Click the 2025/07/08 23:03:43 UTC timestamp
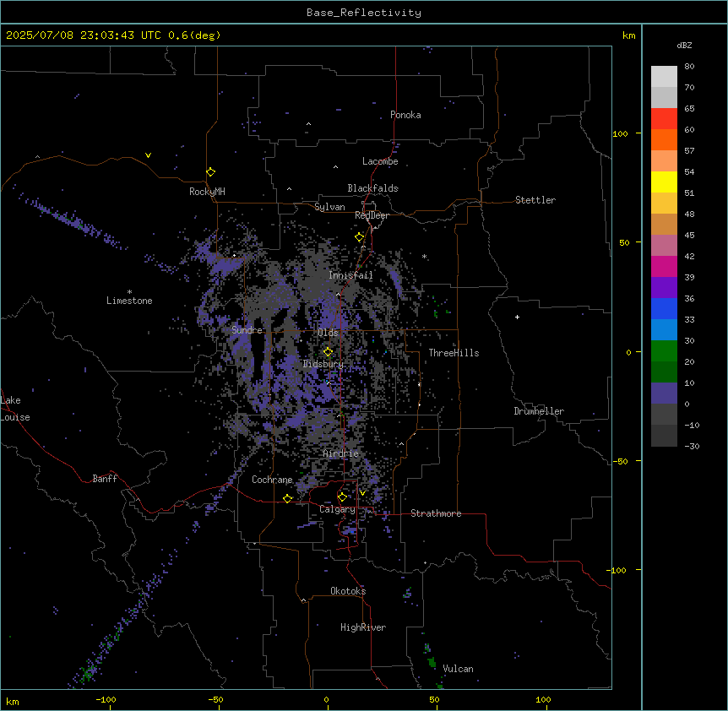Screen dimensions: 728x711 (x=84, y=35)
